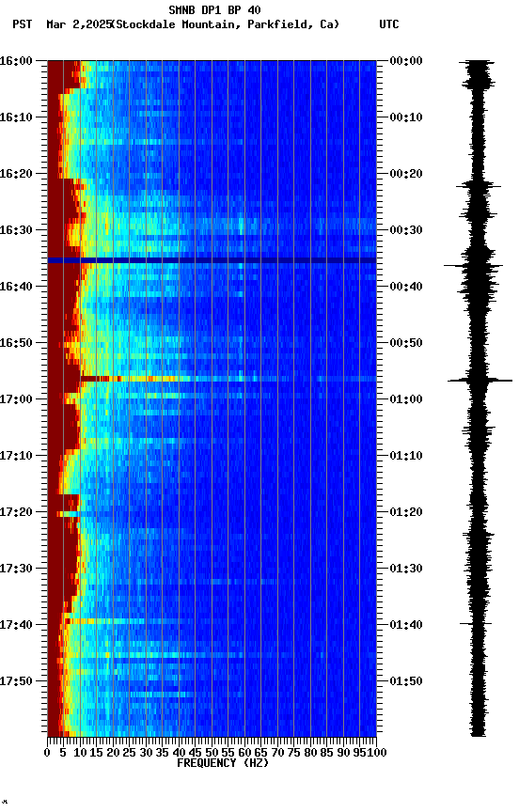
Task: Click the 'UTC' timezone label
Action: (389, 24)
